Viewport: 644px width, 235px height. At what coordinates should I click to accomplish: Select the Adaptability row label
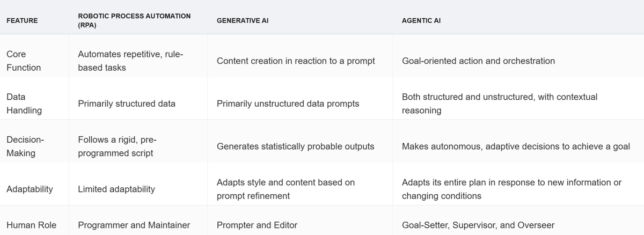coord(30,189)
